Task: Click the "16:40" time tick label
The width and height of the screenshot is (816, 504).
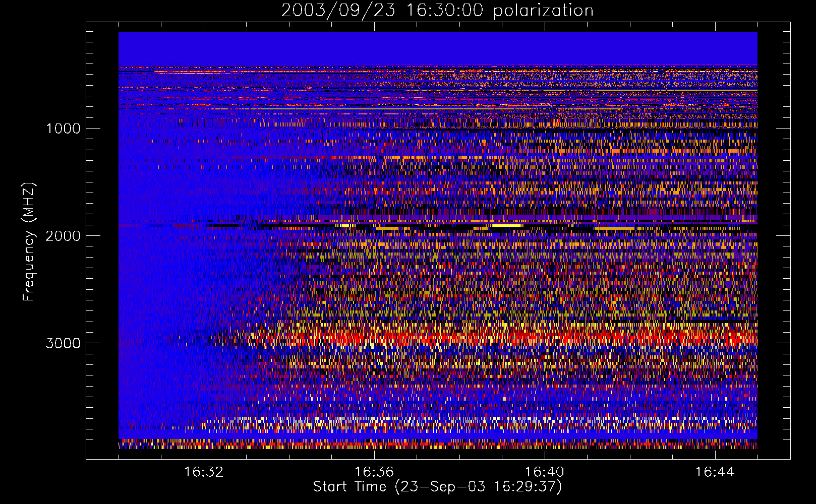Action: [x=545, y=472]
